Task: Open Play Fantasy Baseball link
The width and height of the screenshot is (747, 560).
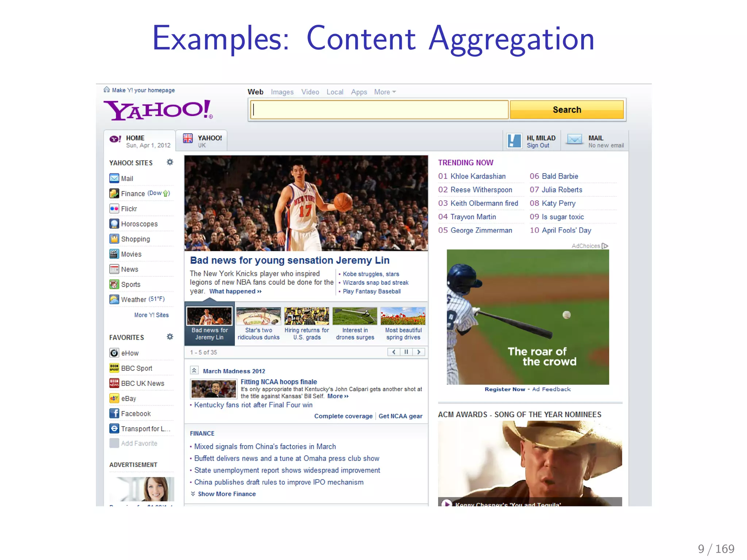Action: pyautogui.click(x=372, y=291)
